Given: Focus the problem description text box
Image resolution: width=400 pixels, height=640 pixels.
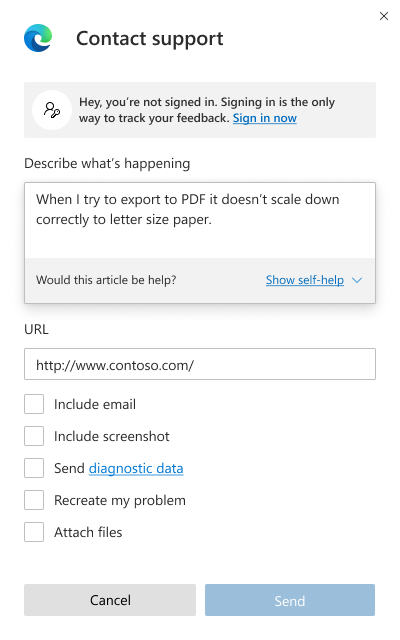Looking at the screenshot, I should (200, 220).
